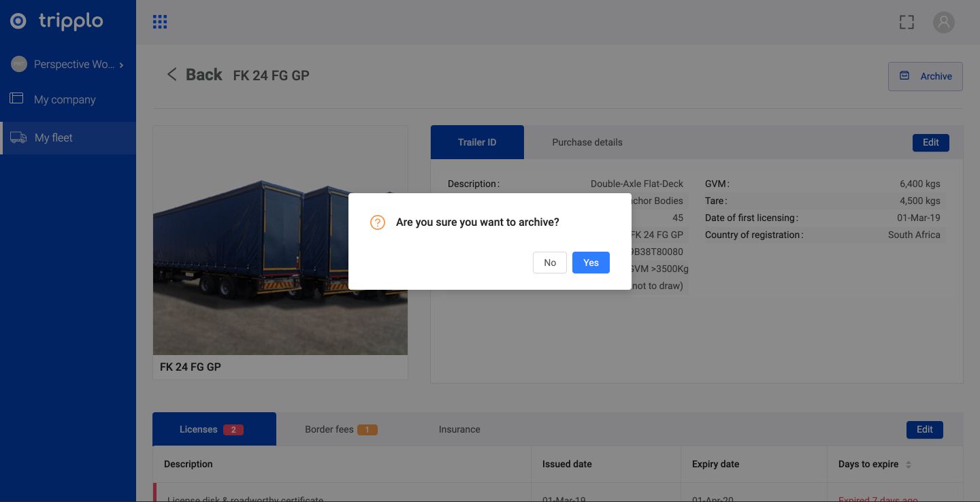Click the tripplo logo icon
980x502 pixels.
(x=18, y=21)
